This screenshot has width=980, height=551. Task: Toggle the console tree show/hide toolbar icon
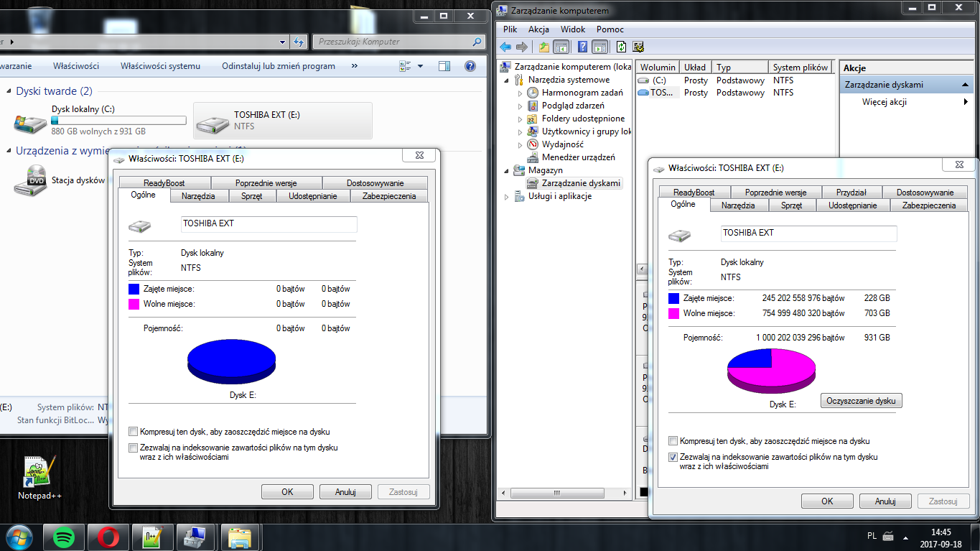point(561,47)
